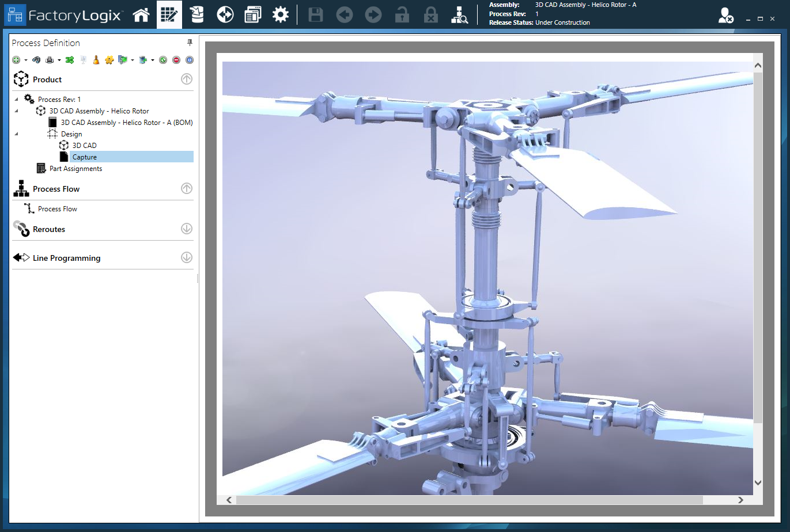Open the Process Flow item under Process Flow section
The image size is (790, 532).
pos(56,208)
